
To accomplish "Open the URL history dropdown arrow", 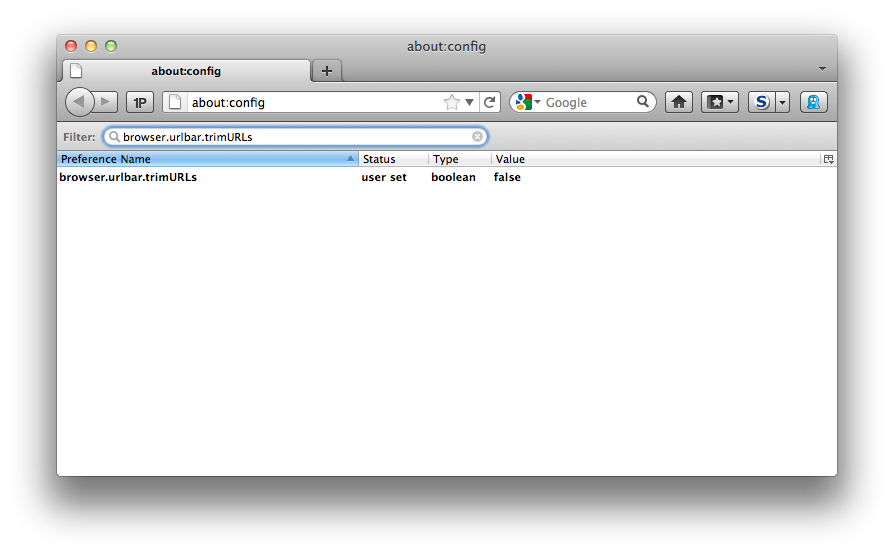I will pyautogui.click(x=469, y=103).
